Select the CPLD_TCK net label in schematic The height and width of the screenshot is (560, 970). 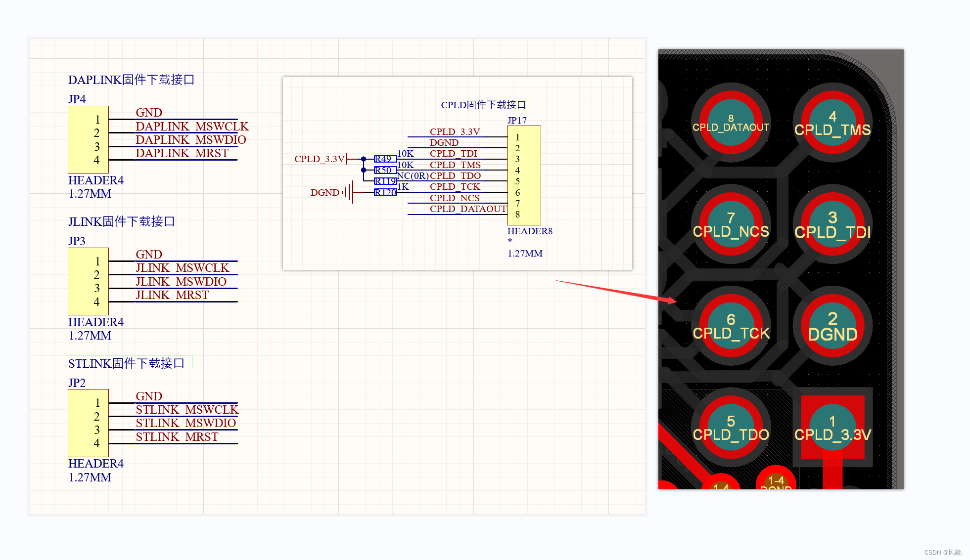click(455, 187)
